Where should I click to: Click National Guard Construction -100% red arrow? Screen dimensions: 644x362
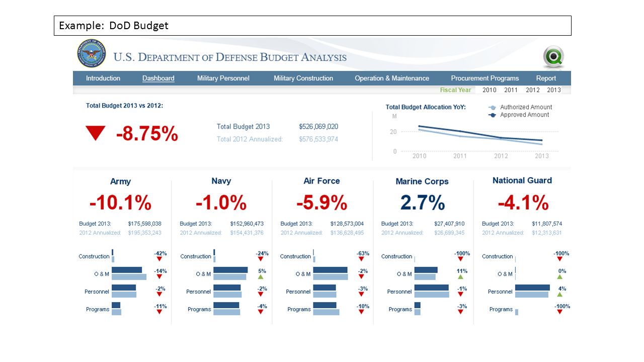[559, 259]
